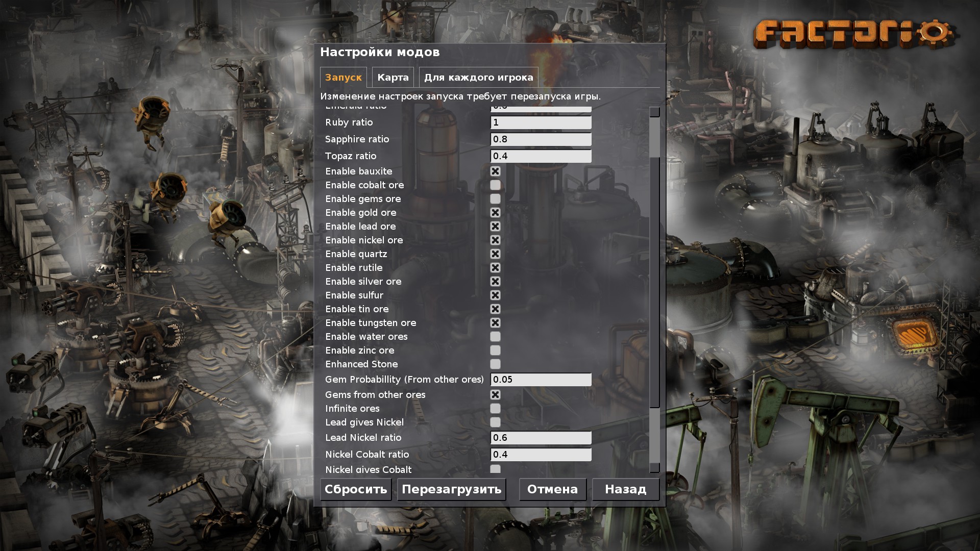Viewport: 980px width, 551px height.
Task: Click the scroll down arrow of settings list
Action: pos(654,468)
